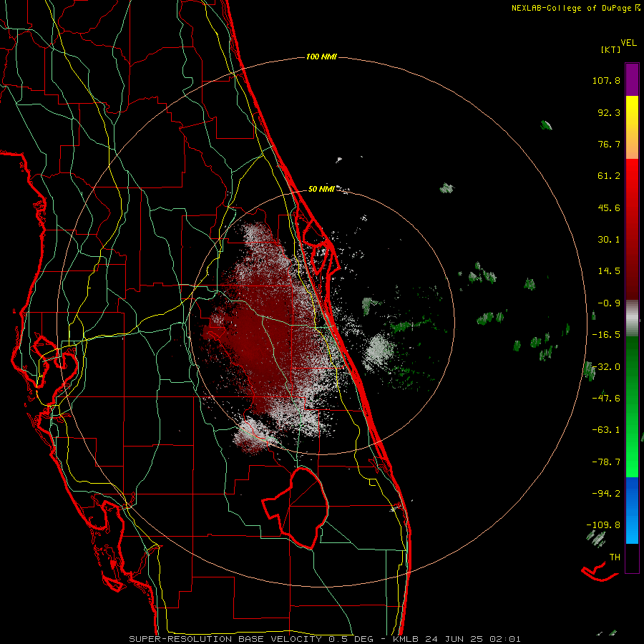Click the 76.7 velocity scale value

click(x=609, y=144)
